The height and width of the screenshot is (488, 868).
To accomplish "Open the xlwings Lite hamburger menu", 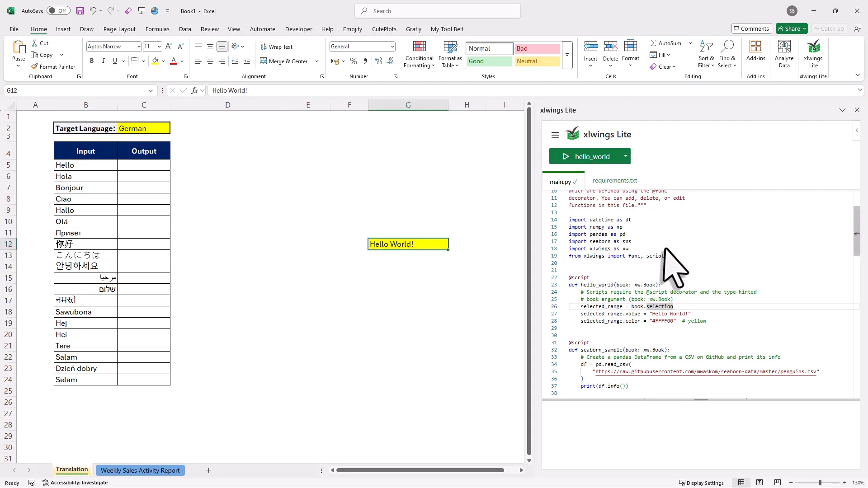I will pos(555,135).
